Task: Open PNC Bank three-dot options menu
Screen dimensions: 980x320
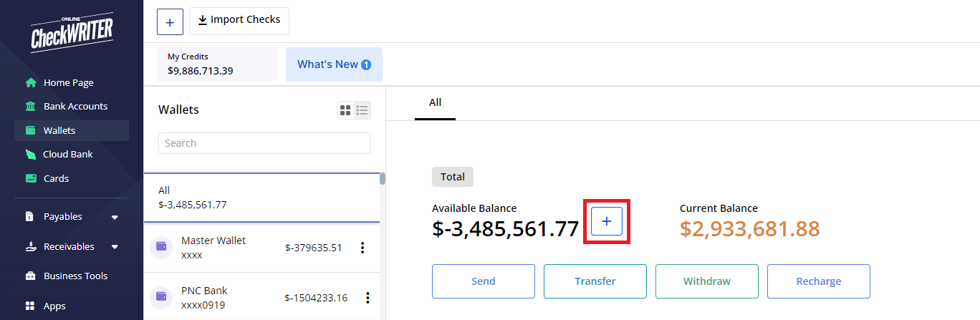Action: 368,298
